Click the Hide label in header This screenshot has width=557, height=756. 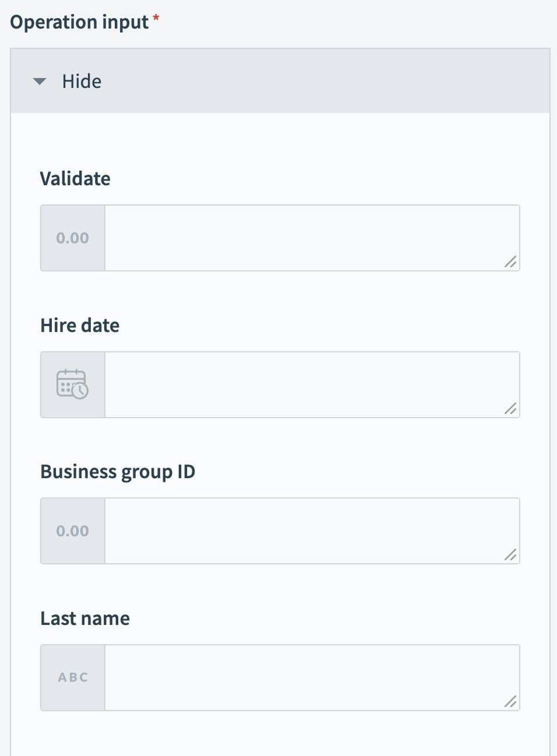pos(82,82)
